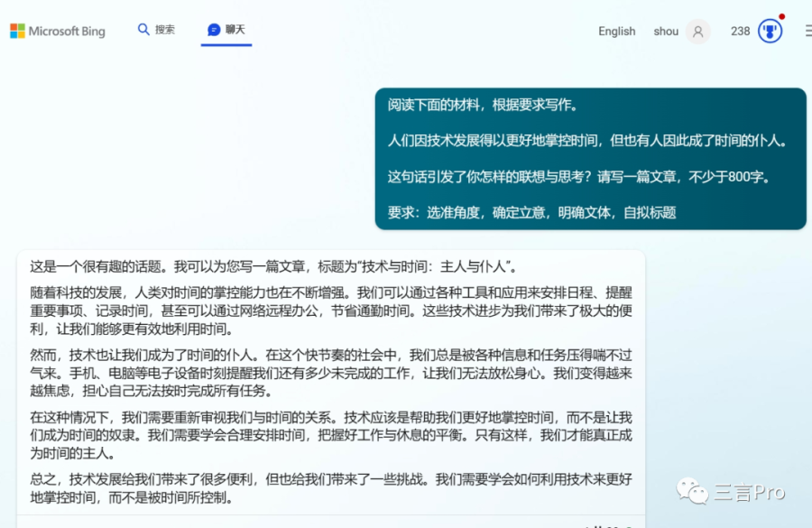Click the 三言Pro watermark text

pyautogui.click(x=750, y=492)
